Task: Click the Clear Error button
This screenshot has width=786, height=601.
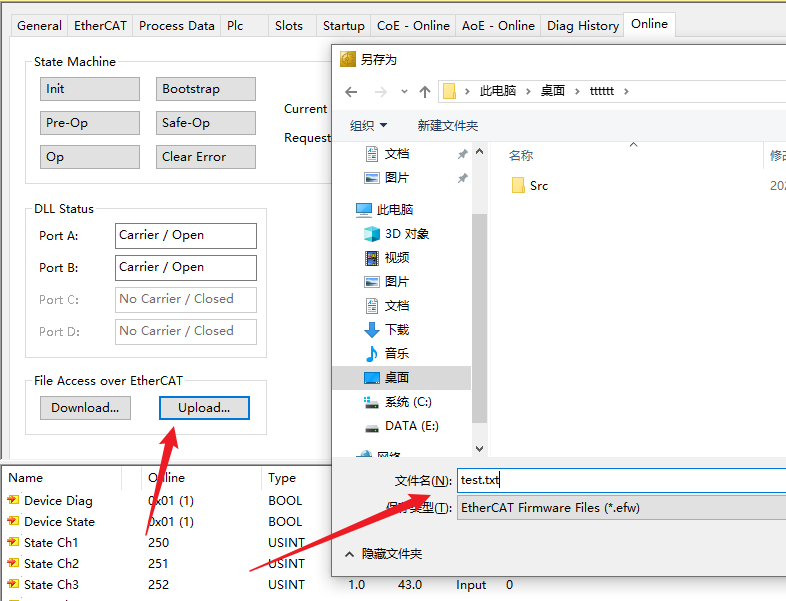Action: (206, 157)
